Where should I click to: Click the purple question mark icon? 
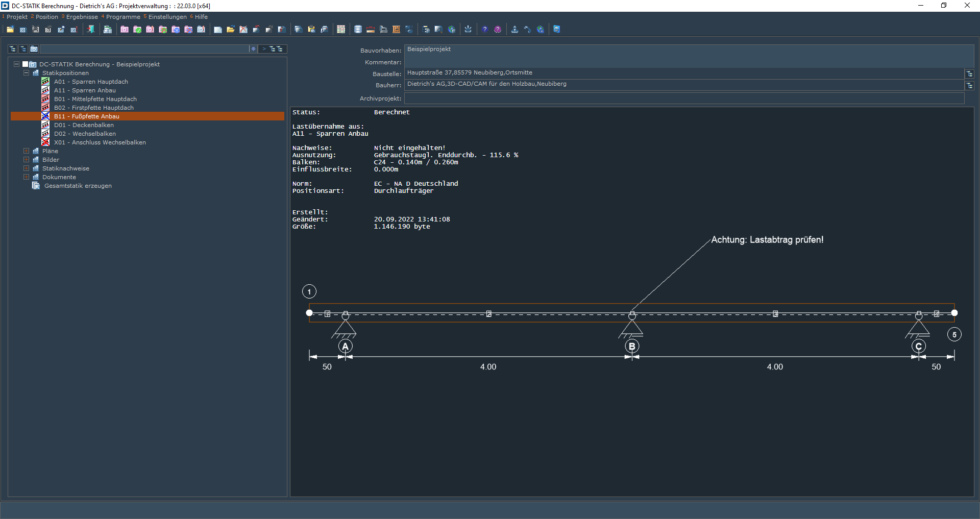(498, 30)
